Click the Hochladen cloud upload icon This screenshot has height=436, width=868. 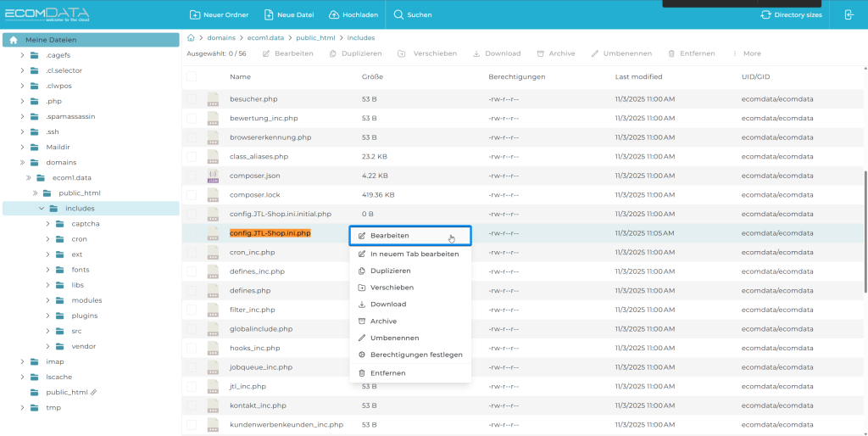(x=334, y=14)
